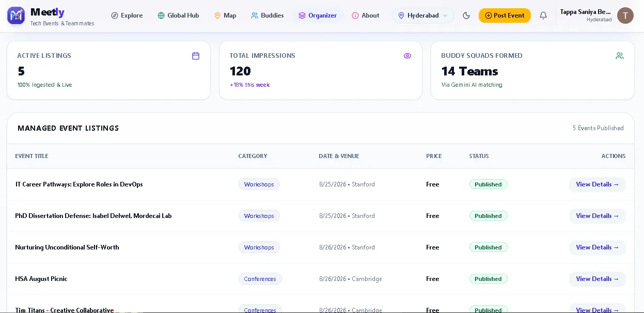Viewport: 644px width, 313px height.
Task: Click Published status of IT Career Pathways
Action: [489, 184]
